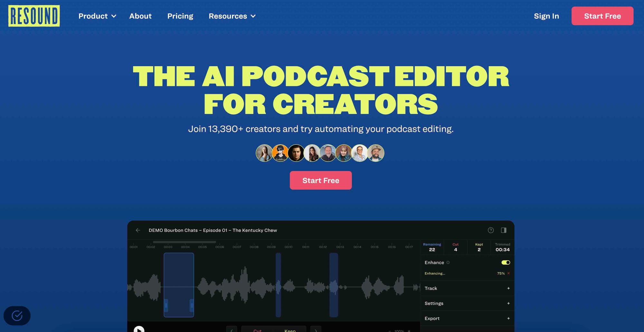Click the Resound logo
This screenshot has height=332, width=644.
pos(34,16)
